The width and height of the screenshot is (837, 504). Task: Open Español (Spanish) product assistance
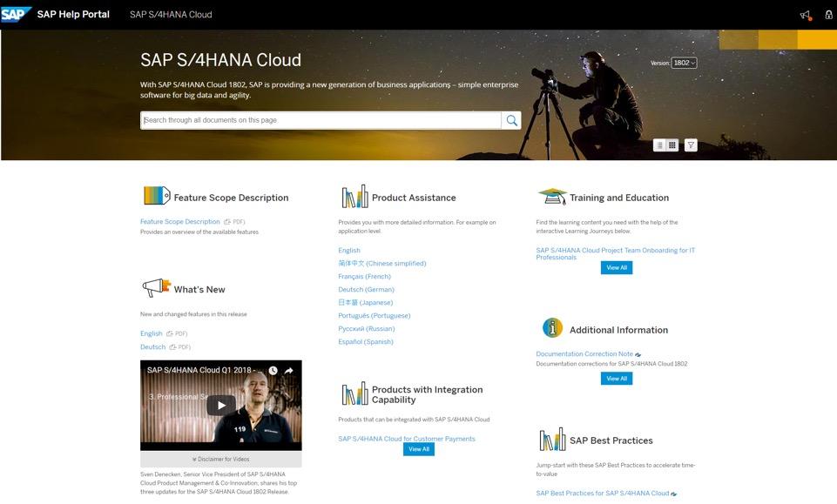(366, 342)
